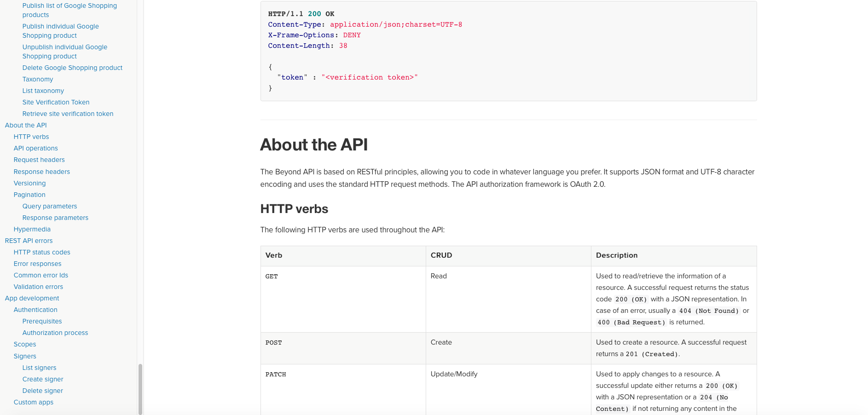Select the 'Request headers' sidebar entry
The height and width of the screenshot is (415, 868).
coord(39,160)
